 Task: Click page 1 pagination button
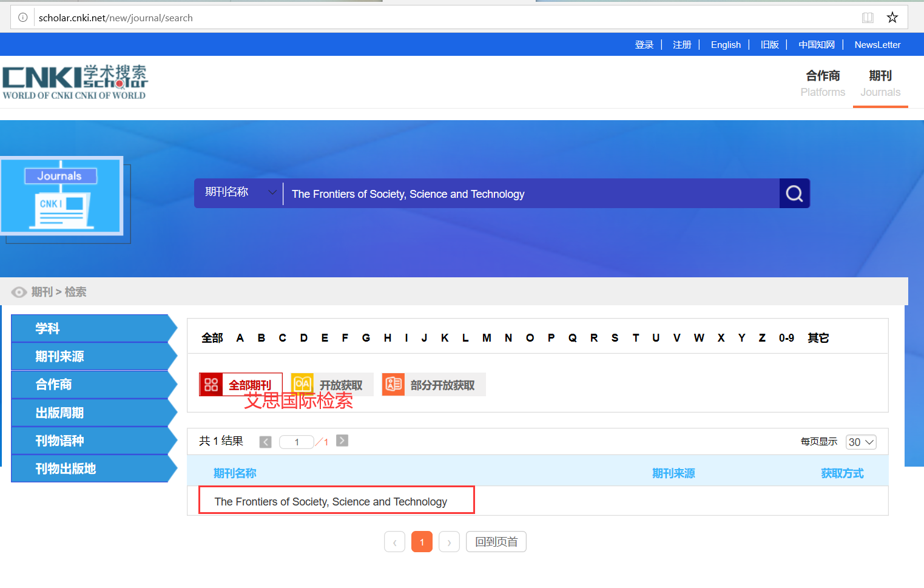pyautogui.click(x=422, y=542)
